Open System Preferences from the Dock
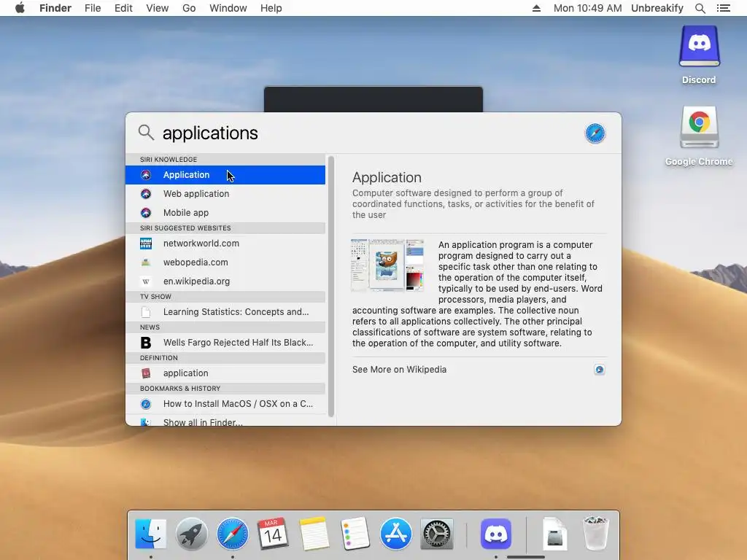 click(437, 534)
